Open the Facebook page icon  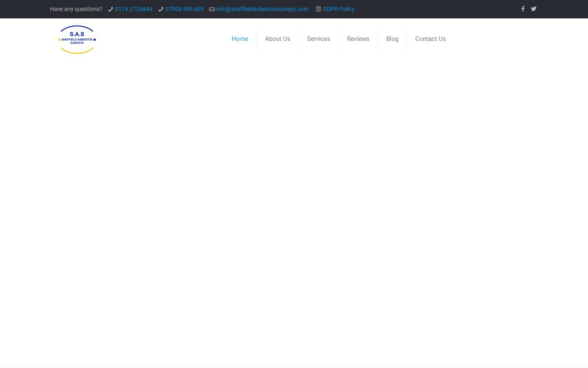click(x=523, y=9)
